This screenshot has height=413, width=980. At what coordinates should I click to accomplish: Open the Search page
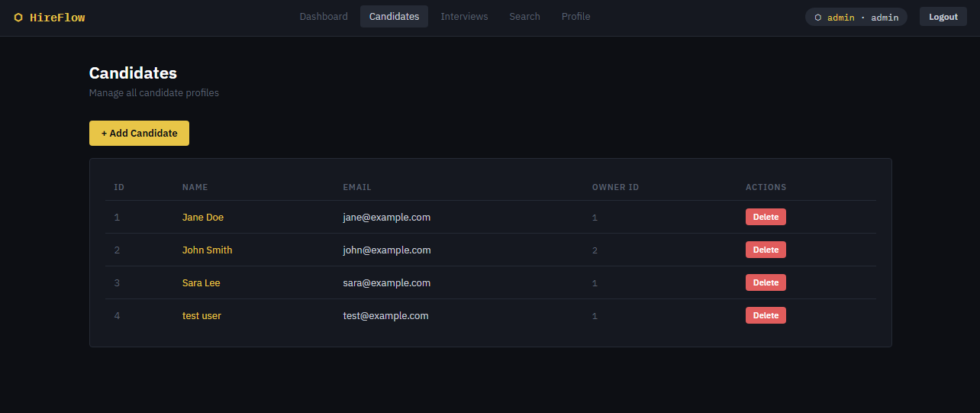[524, 17]
